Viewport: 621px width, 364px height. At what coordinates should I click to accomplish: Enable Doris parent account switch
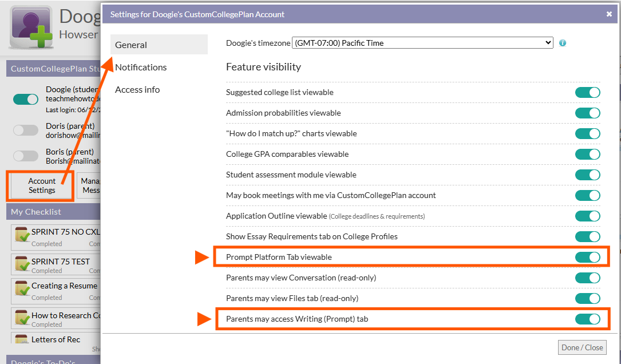[x=26, y=130]
